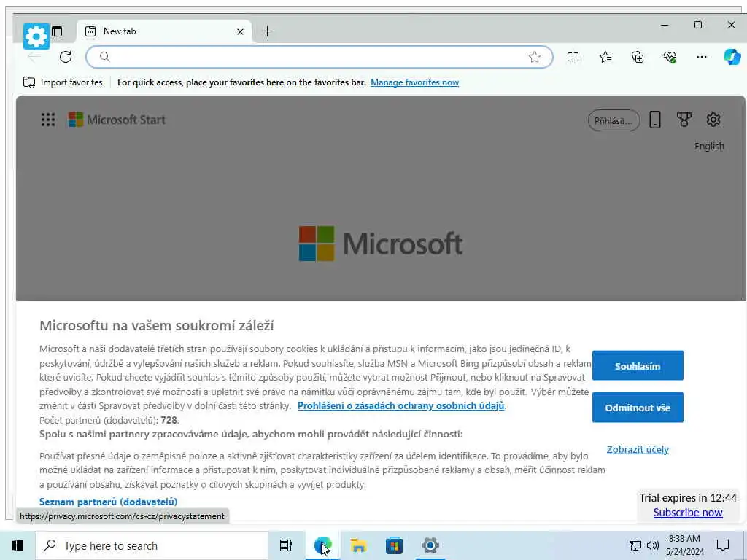Viewport: 747px width, 560px height.
Task: Click the volume speaker tray icon
Action: 653,545
